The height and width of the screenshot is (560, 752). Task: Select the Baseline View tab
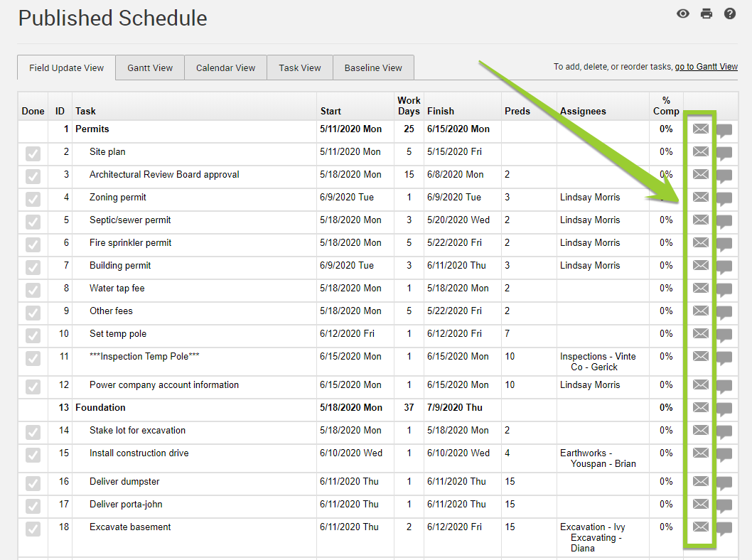click(373, 68)
